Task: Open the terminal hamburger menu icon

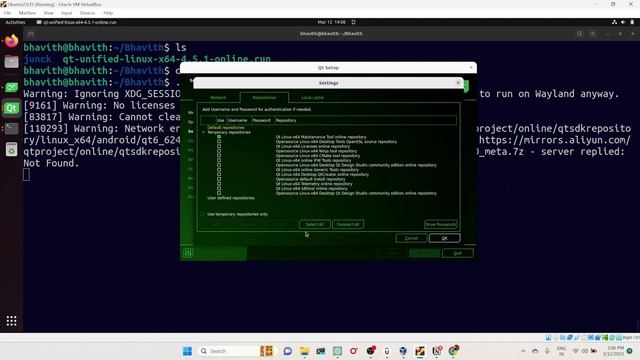Action: (x=593, y=33)
